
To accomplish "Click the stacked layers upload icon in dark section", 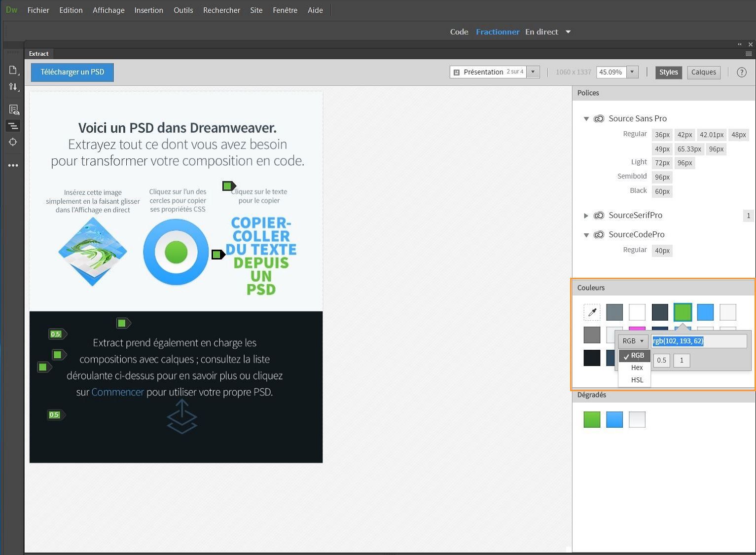I will [182, 416].
